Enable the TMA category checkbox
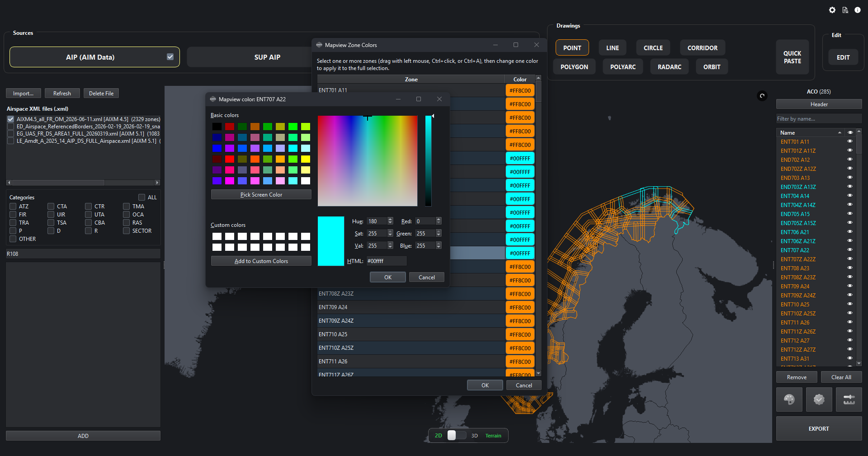Screen dimensions: 868x456 pos(127,207)
